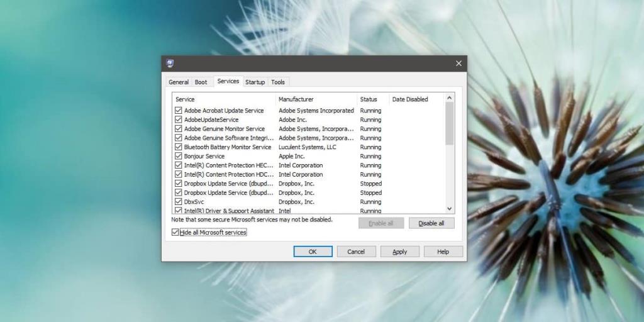Open the Tools tab

[278, 82]
